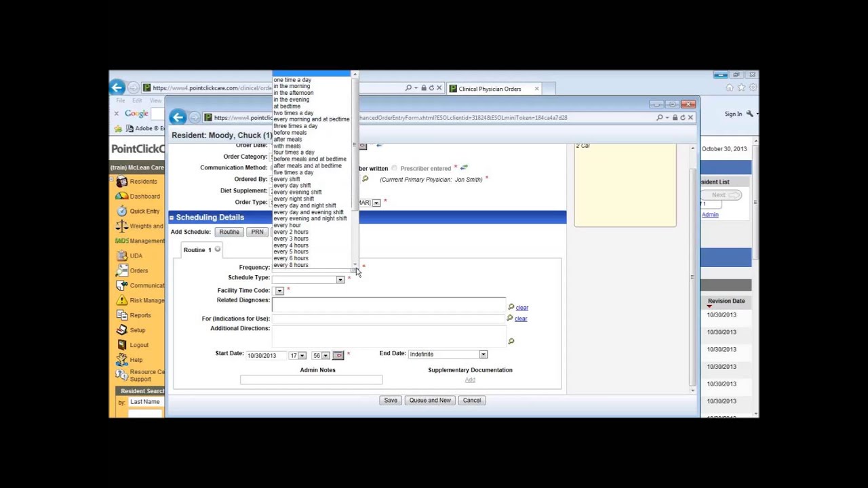Choose 'with meals' frequency option

click(288, 146)
